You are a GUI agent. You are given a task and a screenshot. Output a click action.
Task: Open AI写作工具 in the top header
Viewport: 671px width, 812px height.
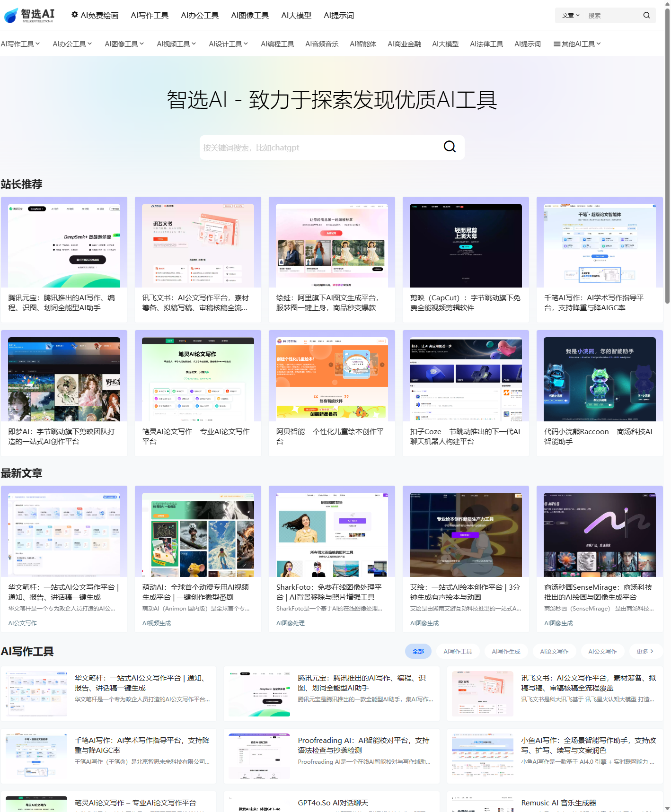pyautogui.click(x=150, y=15)
